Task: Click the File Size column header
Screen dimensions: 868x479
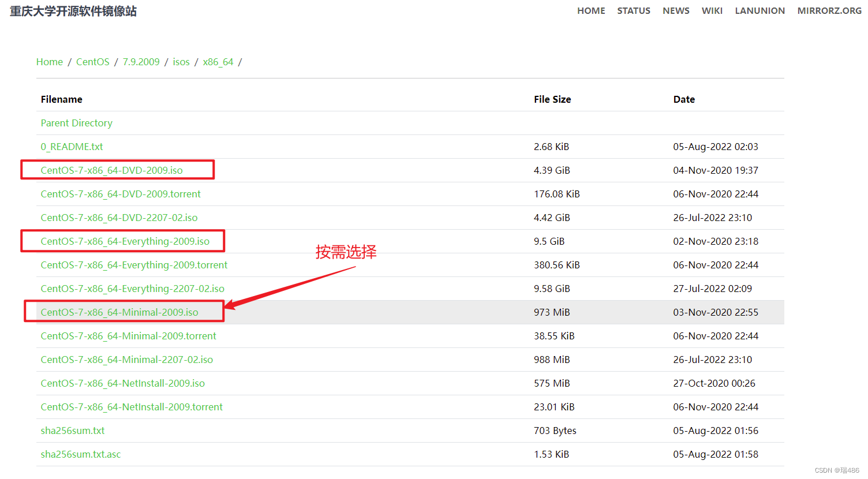Action: pos(552,99)
